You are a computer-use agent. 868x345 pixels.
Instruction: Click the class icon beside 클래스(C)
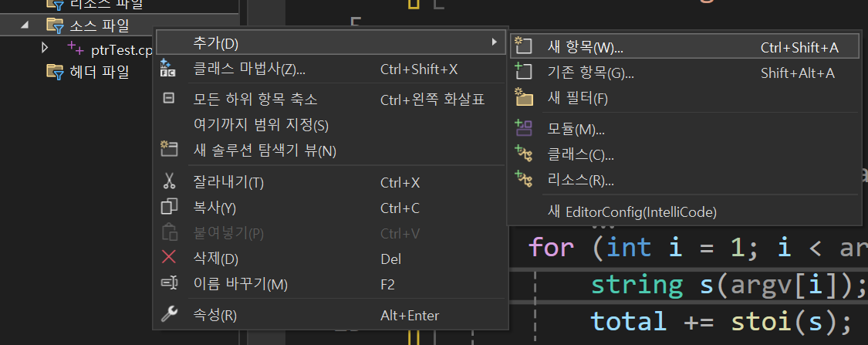(x=523, y=154)
